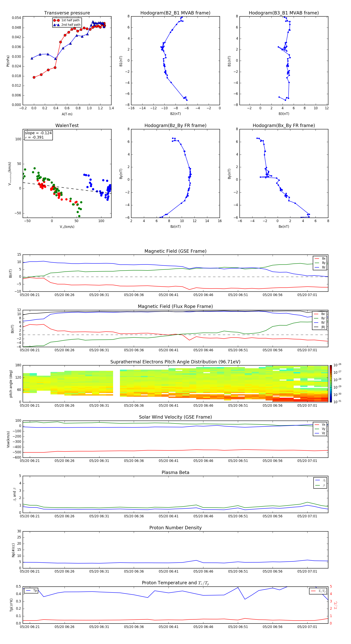Click 10^-31 label on the colorbar
This screenshot has width=351, height=644.
[337, 402]
